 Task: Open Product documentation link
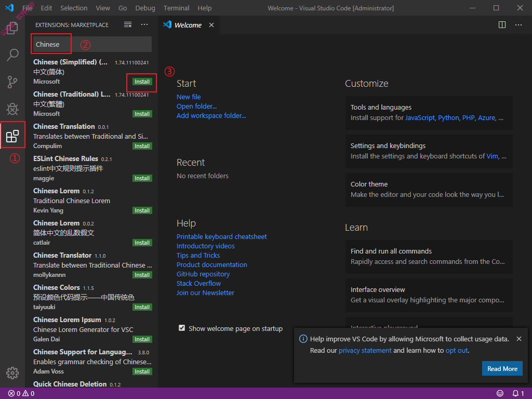212,264
